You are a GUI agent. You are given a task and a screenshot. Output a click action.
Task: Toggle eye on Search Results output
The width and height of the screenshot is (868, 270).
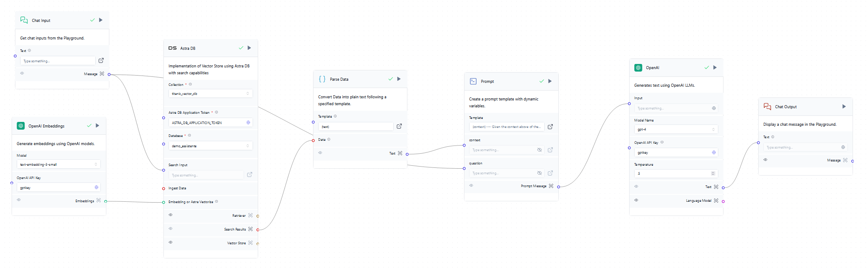pyautogui.click(x=171, y=228)
